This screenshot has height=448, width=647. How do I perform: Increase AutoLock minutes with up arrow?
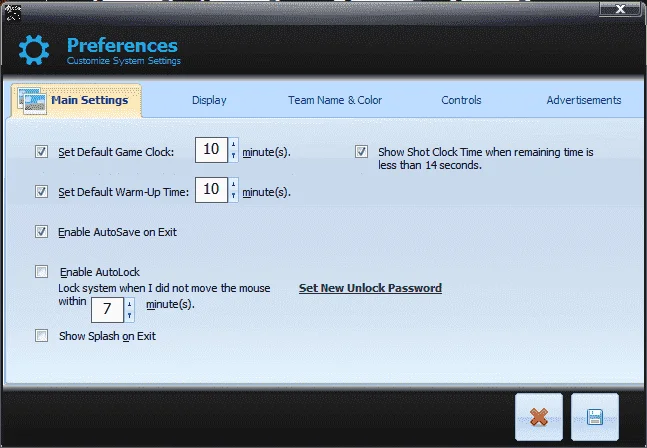coord(130,304)
